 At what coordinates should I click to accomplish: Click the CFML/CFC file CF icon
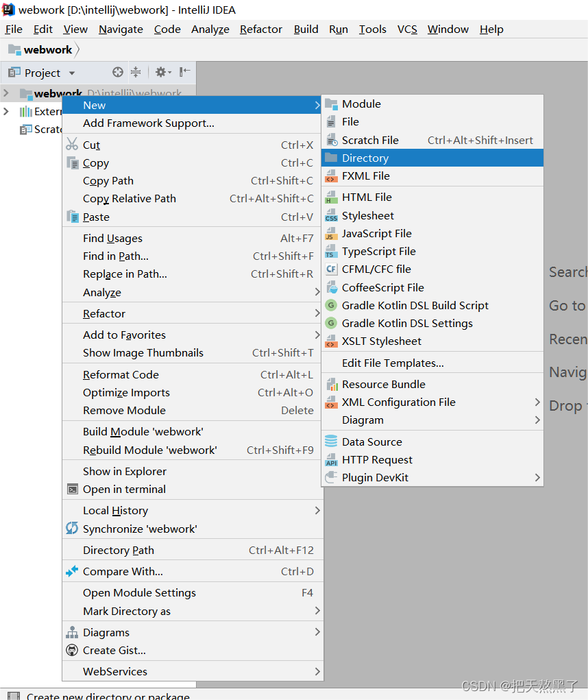click(331, 269)
